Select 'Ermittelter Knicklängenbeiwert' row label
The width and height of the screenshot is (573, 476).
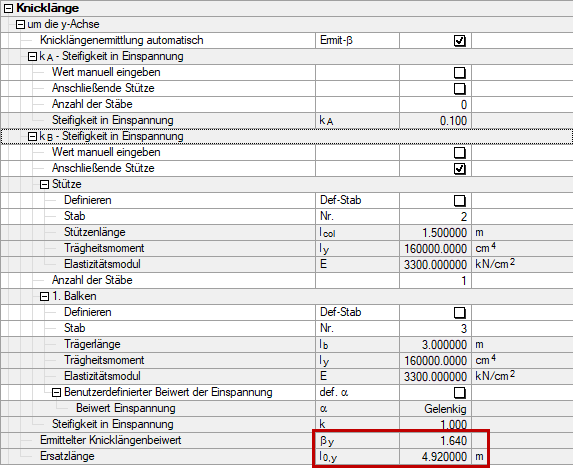[111, 440]
